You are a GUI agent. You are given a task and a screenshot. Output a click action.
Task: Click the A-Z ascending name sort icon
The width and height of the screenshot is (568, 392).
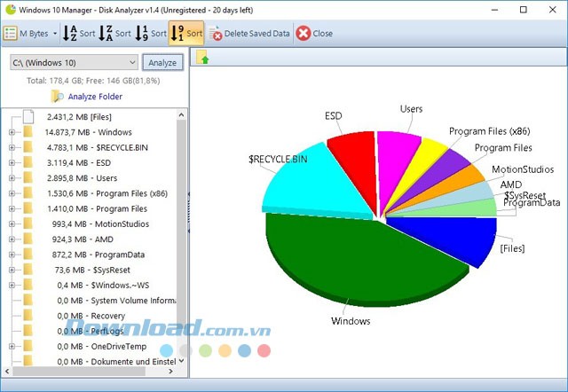click(69, 34)
